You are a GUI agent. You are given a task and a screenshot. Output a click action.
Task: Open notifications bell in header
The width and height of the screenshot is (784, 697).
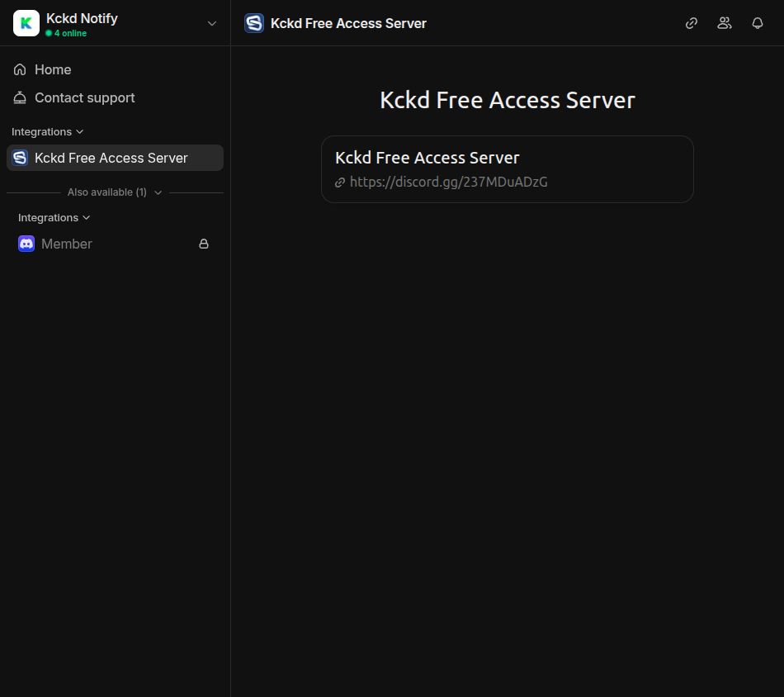point(758,23)
